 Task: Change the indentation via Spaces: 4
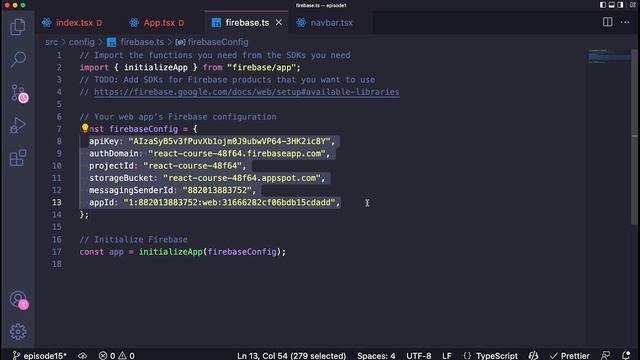pyautogui.click(x=376, y=356)
